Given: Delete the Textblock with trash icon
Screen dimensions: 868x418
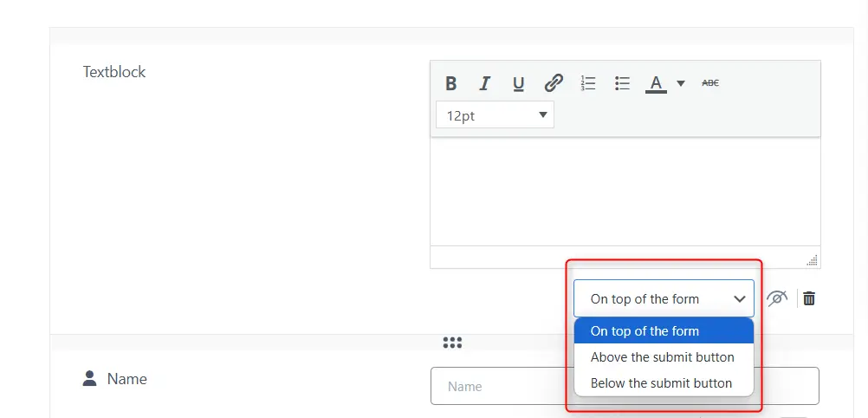Looking at the screenshot, I should pyautogui.click(x=809, y=298).
